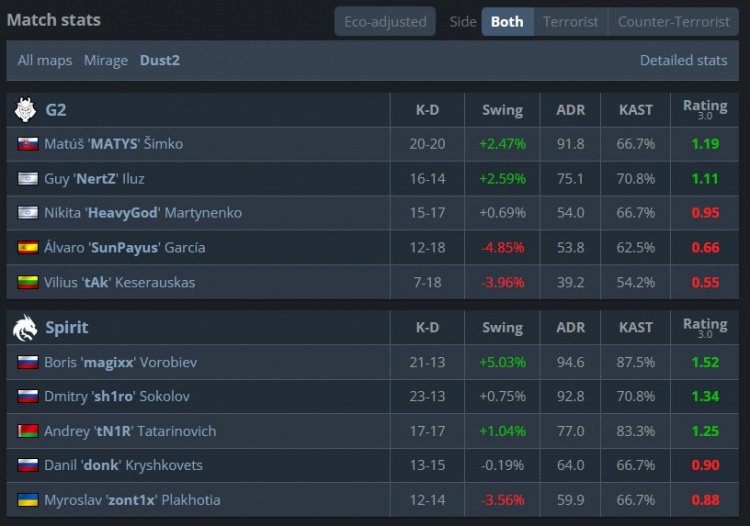Click the Lithuania flag beside tAk

click(27, 282)
